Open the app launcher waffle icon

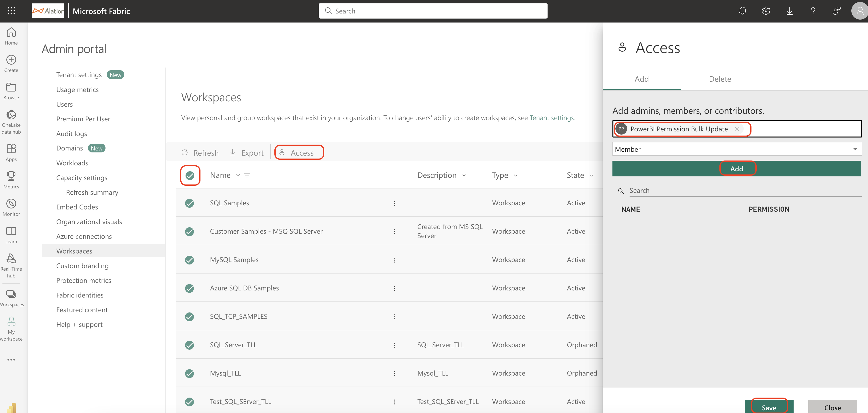[x=11, y=11]
